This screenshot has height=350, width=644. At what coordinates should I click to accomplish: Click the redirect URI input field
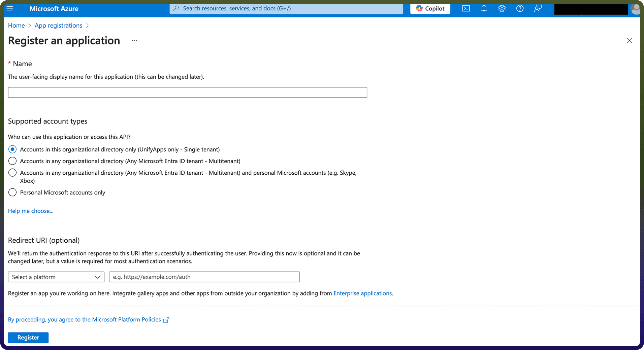point(204,277)
